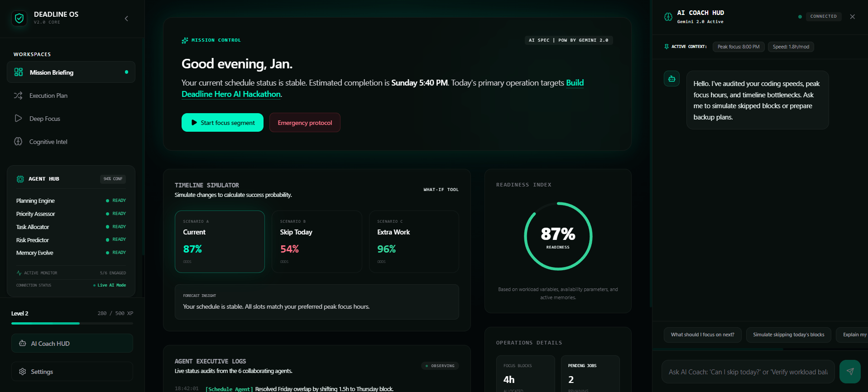Start a focus segment
Screen dimensions: 868x392
[x=222, y=123]
